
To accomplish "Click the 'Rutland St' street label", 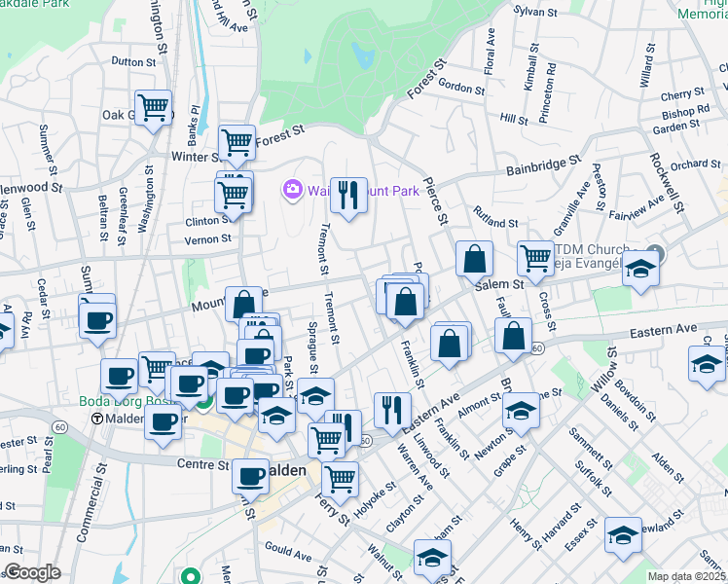I will tap(495, 217).
